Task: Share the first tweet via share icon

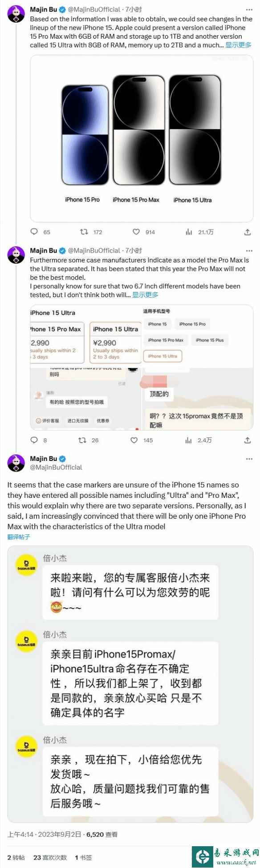Action: (x=248, y=232)
